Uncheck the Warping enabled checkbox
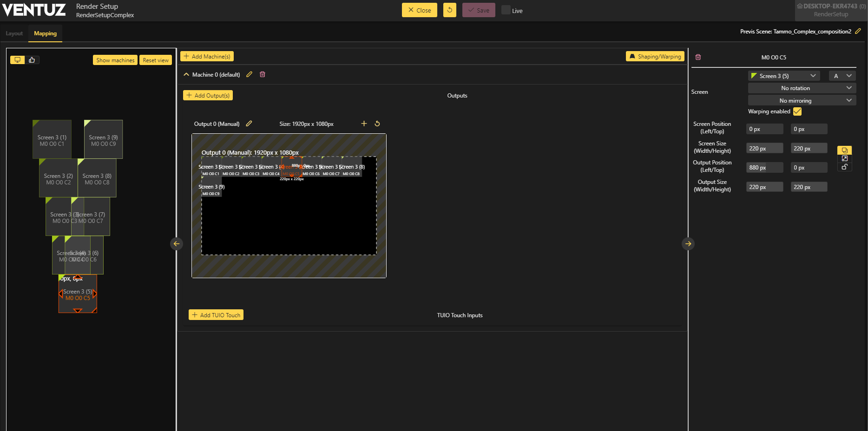This screenshot has width=868, height=431. [797, 111]
